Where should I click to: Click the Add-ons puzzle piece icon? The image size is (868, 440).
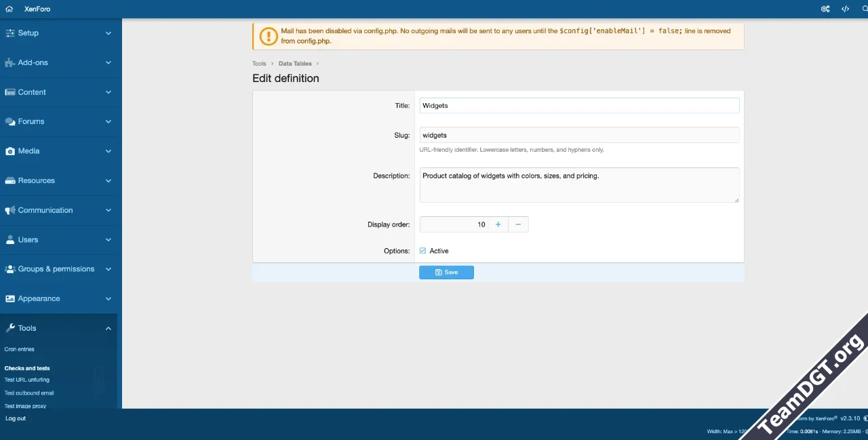point(10,62)
